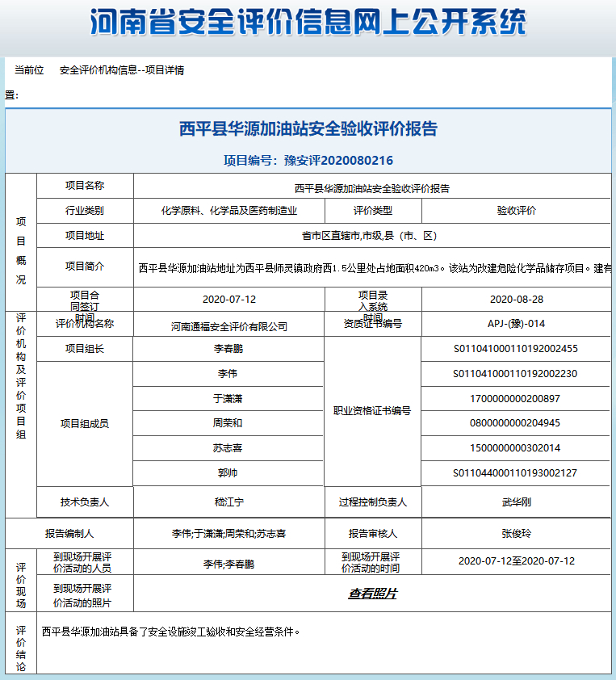This screenshot has width=616, height=680.
Task: Select address value 省市区直辖市,市级,县
Action: (369, 236)
